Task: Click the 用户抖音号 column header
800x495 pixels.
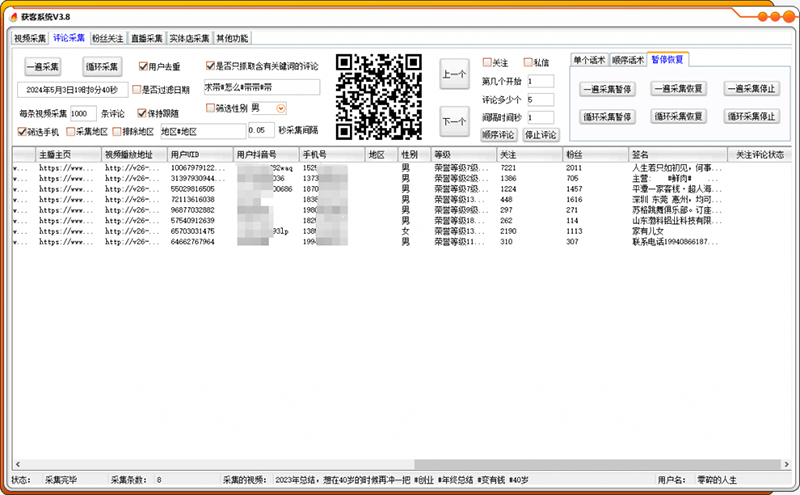Action: click(266, 155)
